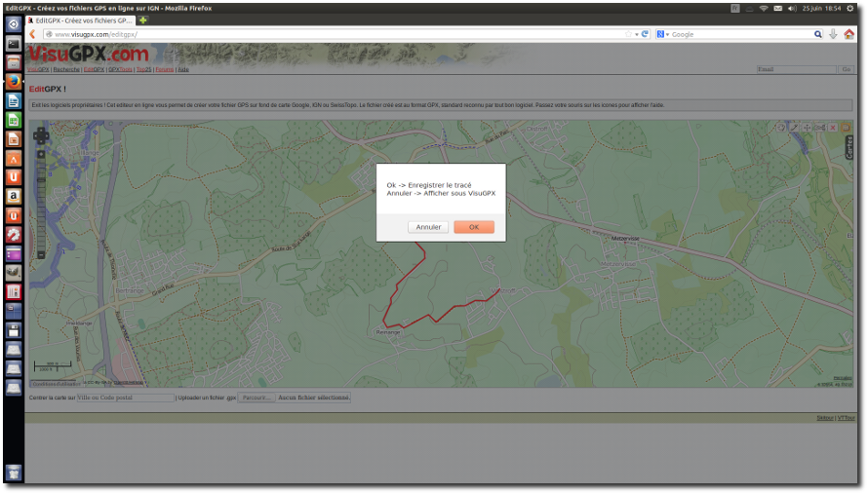Click the undo arrow icon on map toolbar
868x494 pixels.
click(x=780, y=128)
